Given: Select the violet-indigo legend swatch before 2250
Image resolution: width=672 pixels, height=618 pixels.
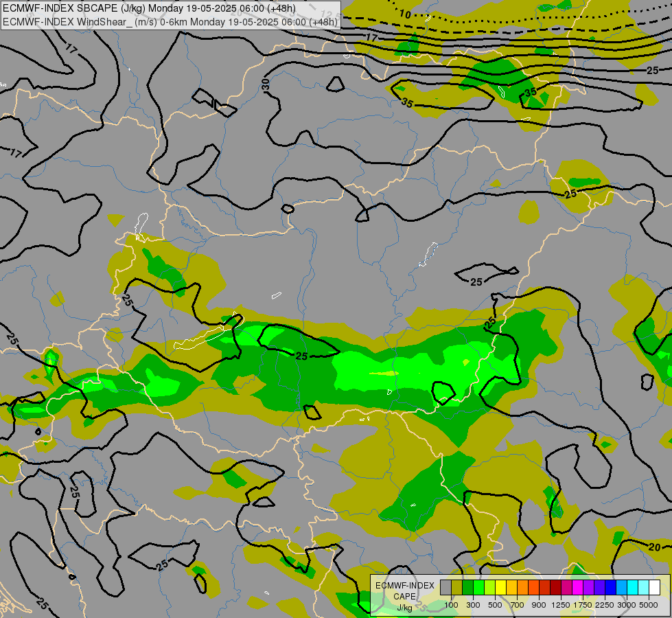Looking at the screenshot, I should 599,588.
